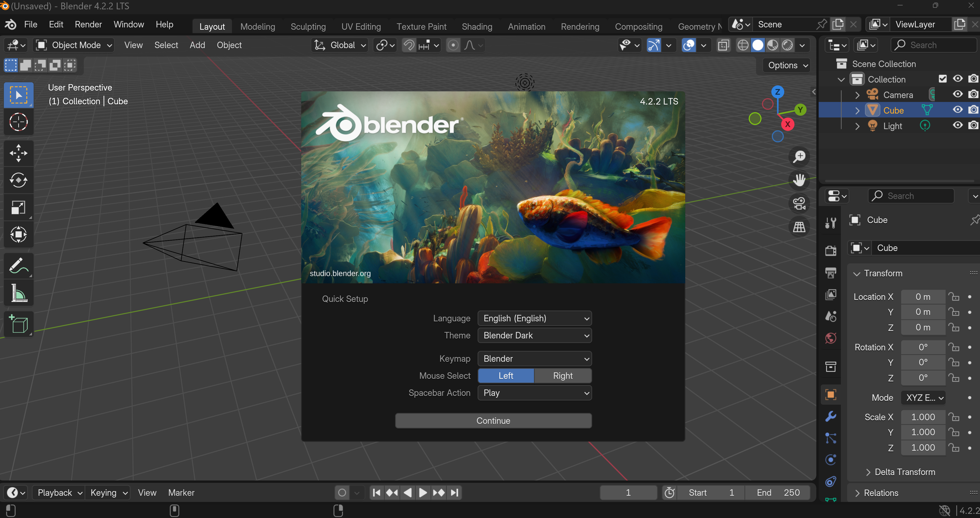980x518 pixels.
Task: Click the End frame 250 field
Action: point(777,493)
